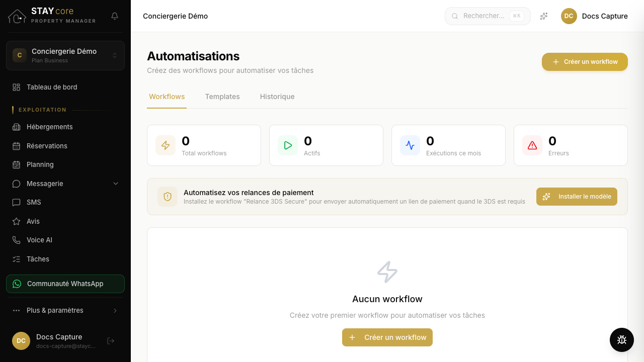The image size is (644, 362).
Task: Click Docs Capture name in top bar
Action: [x=605, y=16]
